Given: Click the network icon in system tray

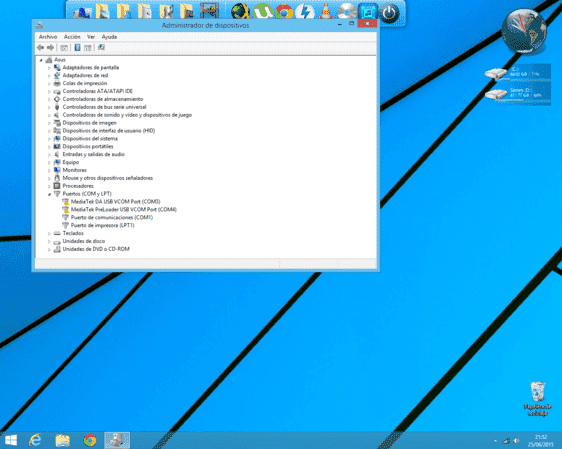Looking at the screenshot, I should pyautogui.click(x=506, y=441).
